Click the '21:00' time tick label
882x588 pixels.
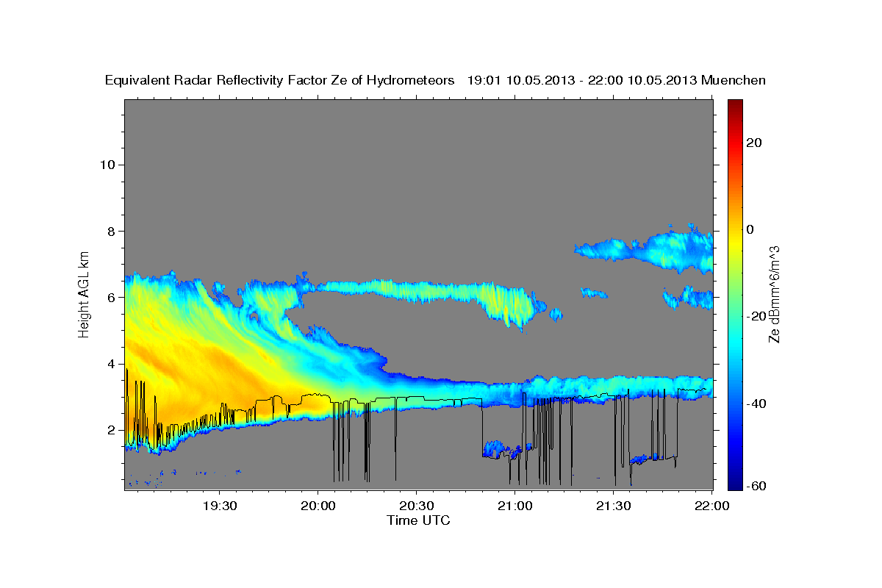pyautogui.click(x=515, y=506)
